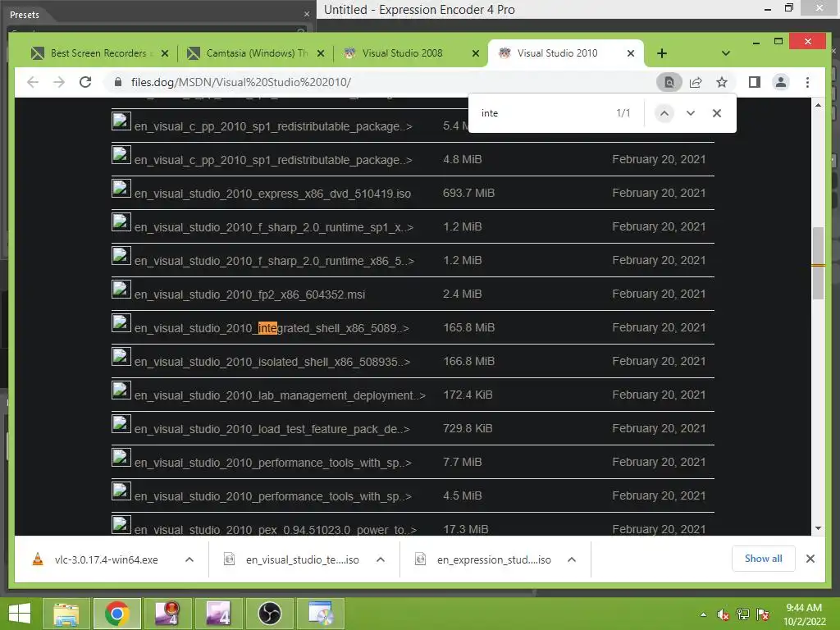
Task: Close the downloads bar
Action: 810,559
